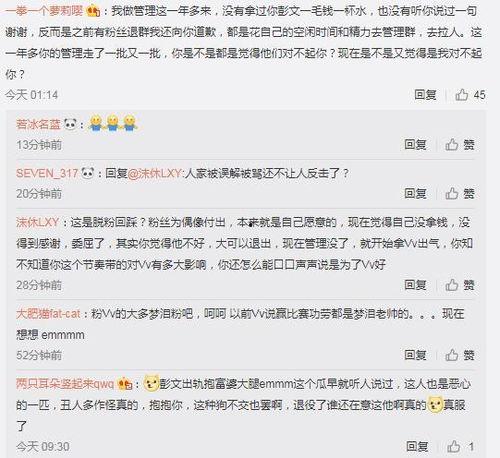Open 若冰名蓝's user profile
This screenshot has width=500, height=458.
[38, 124]
